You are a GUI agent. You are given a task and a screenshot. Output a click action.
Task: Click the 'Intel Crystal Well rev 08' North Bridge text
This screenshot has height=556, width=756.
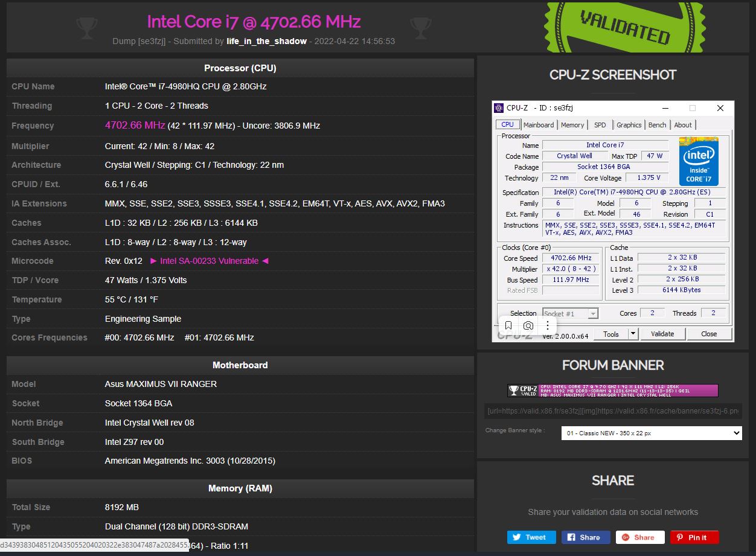tap(150, 423)
